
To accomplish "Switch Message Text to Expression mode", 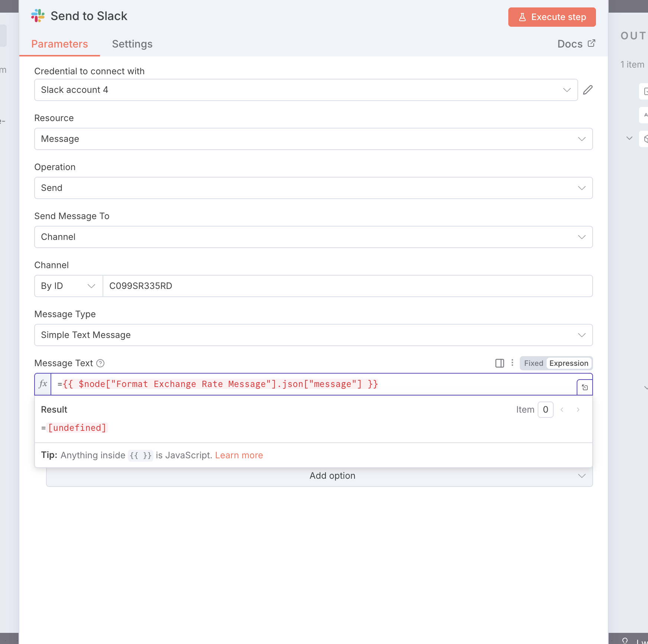I will (x=569, y=363).
